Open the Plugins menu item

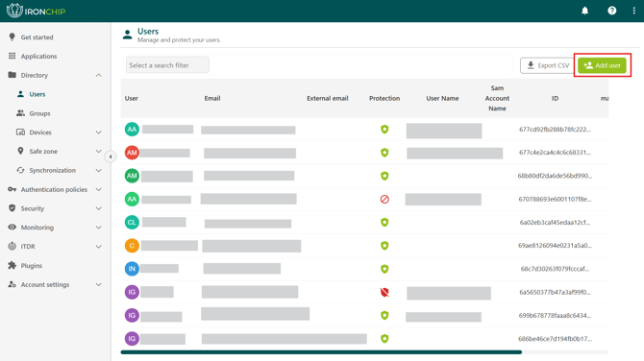click(31, 265)
